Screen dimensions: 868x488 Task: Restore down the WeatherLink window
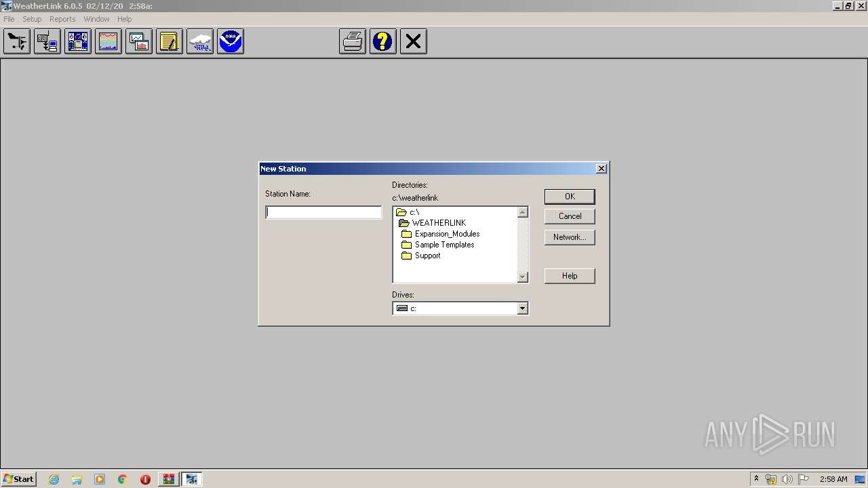tap(848, 6)
